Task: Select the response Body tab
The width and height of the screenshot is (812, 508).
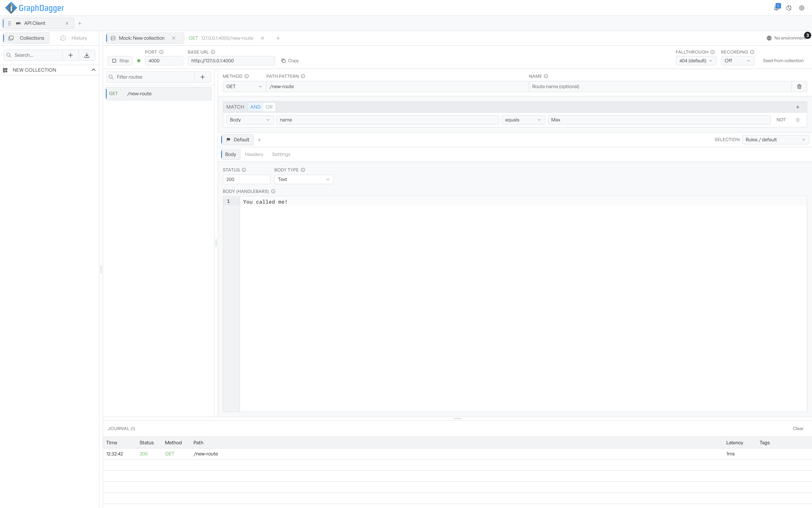Action: (x=231, y=155)
